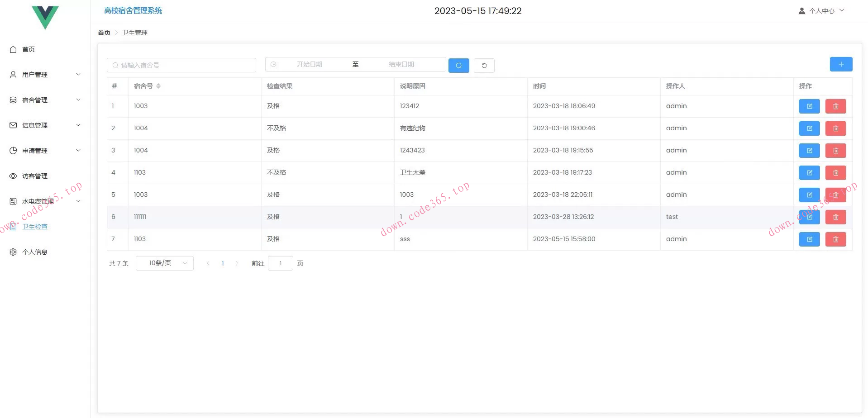Click page number 1 in pagination
The width and height of the screenshot is (868, 418).
[x=223, y=263]
